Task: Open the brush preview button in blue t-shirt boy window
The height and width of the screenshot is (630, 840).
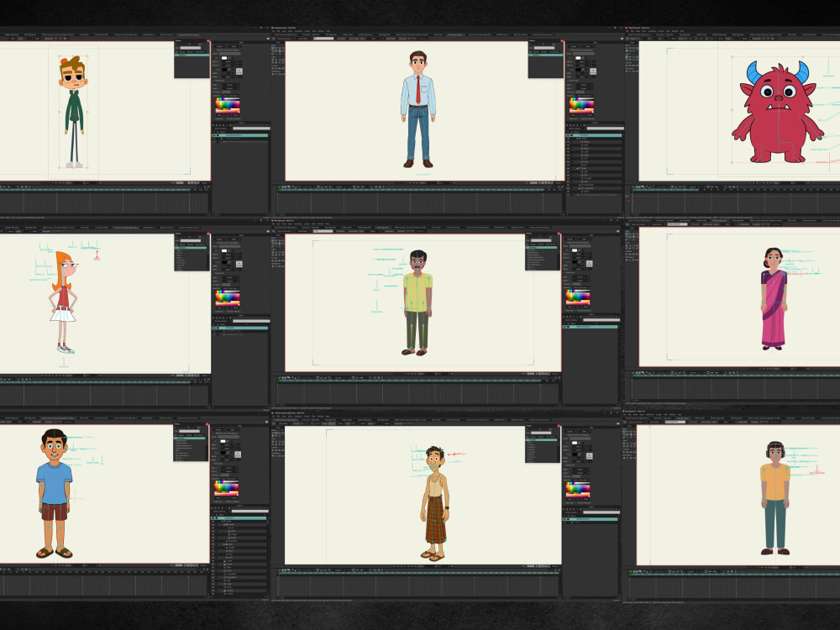Action: [x=238, y=454]
